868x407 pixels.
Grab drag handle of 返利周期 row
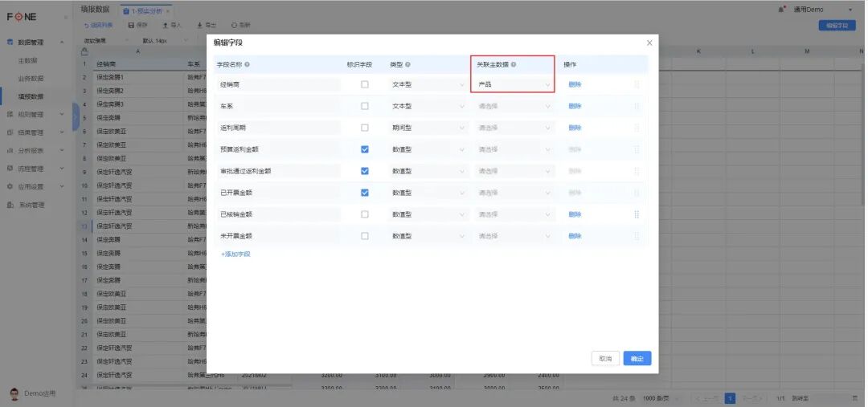click(637, 128)
